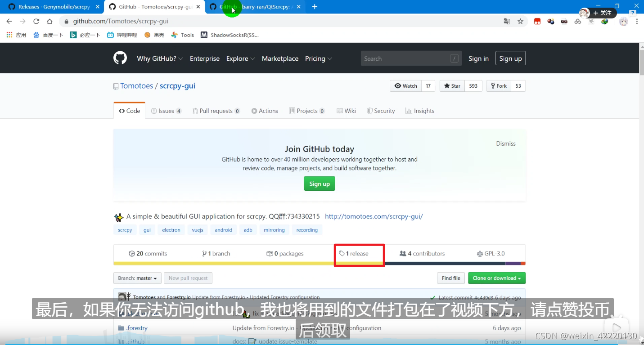This screenshot has height=345, width=644.
Task: Close the Releases Genymobile/scrcpy tab
Action: 98,7
